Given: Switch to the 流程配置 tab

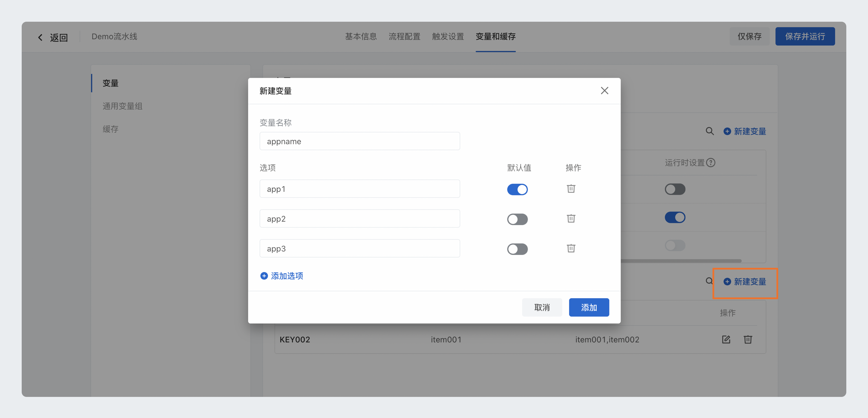Looking at the screenshot, I should pyautogui.click(x=404, y=36).
